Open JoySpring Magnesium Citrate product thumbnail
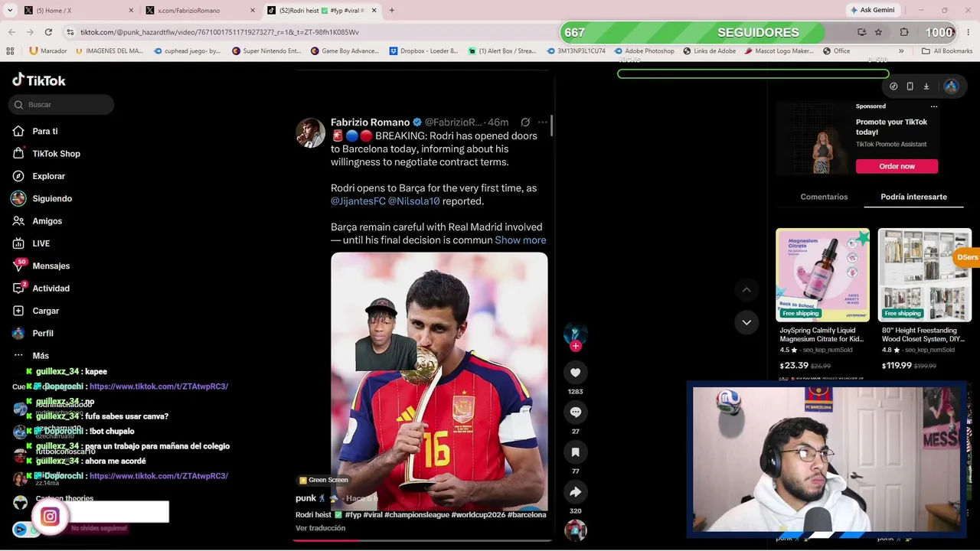This screenshot has height=551, width=980. [x=822, y=275]
